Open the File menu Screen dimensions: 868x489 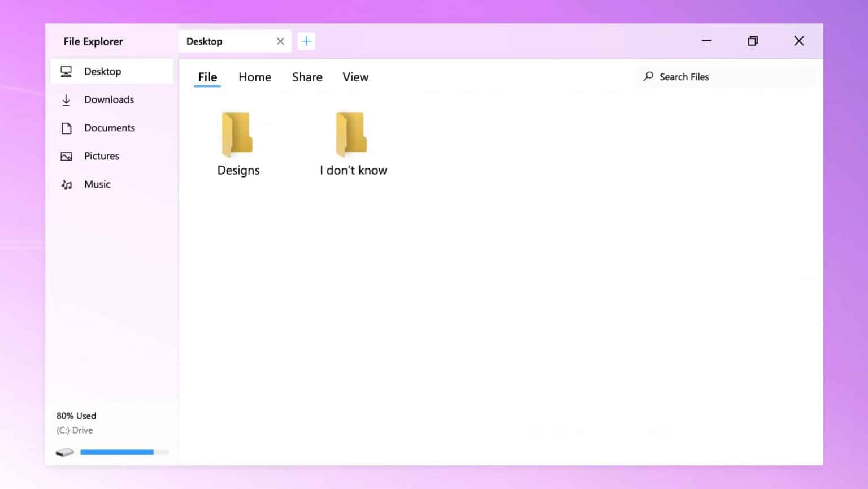pos(207,77)
